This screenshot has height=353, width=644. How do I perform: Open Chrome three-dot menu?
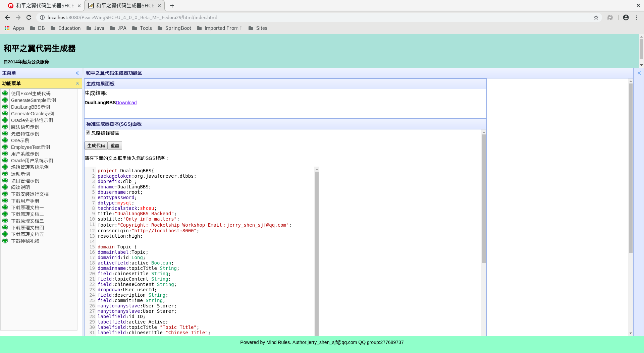click(x=637, y=17)
